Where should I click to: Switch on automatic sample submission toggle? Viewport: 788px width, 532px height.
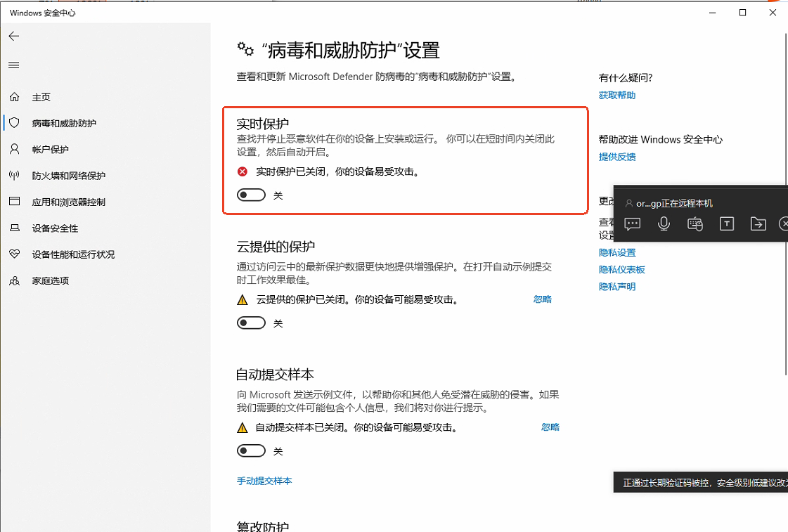pos(252,451)
